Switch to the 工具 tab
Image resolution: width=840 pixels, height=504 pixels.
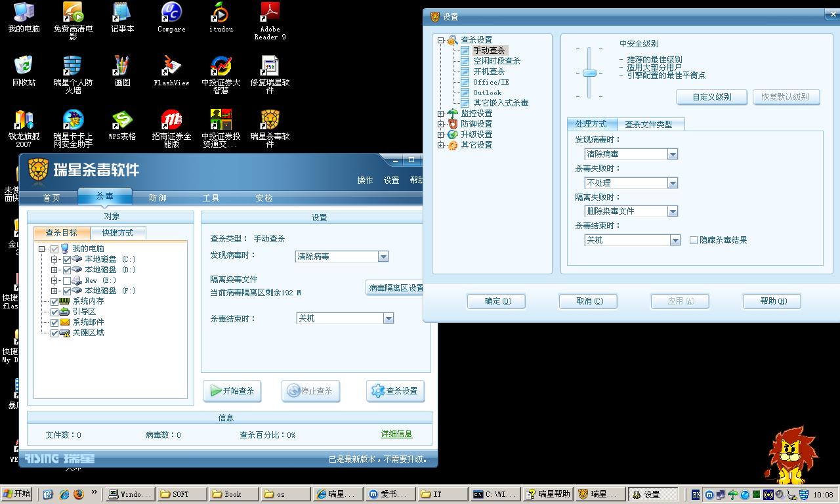pos(211,198)
